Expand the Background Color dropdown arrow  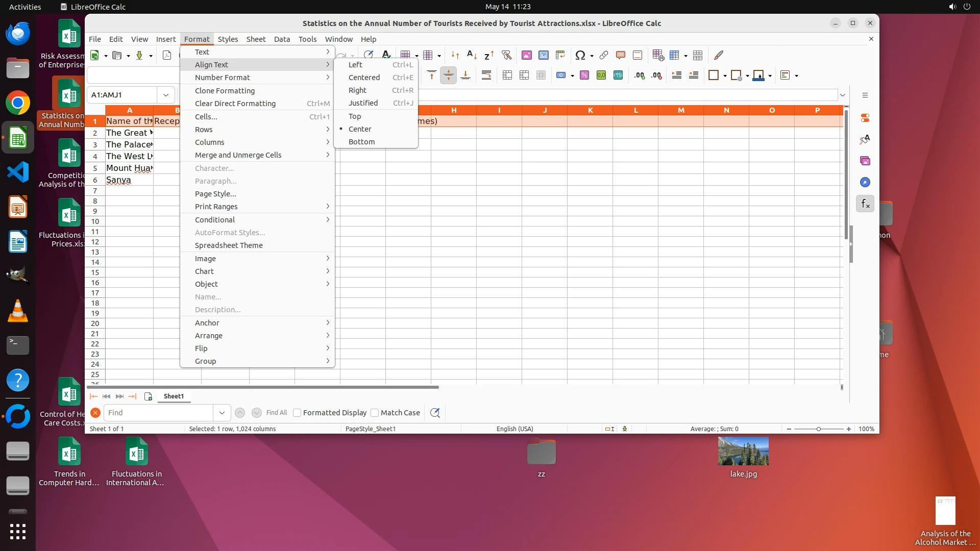tap(770, 76)
